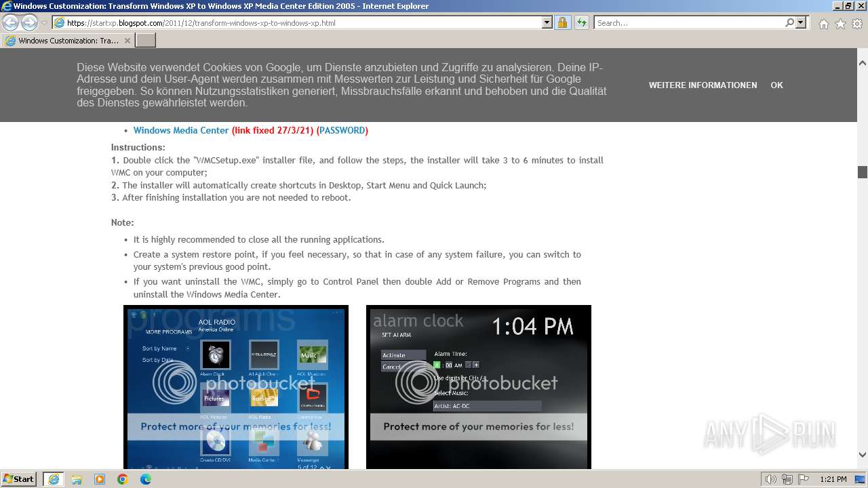Click the browser Back arrow button
Image resolution: width=868 pixels, height=488 pixels.
coord(10,22)
